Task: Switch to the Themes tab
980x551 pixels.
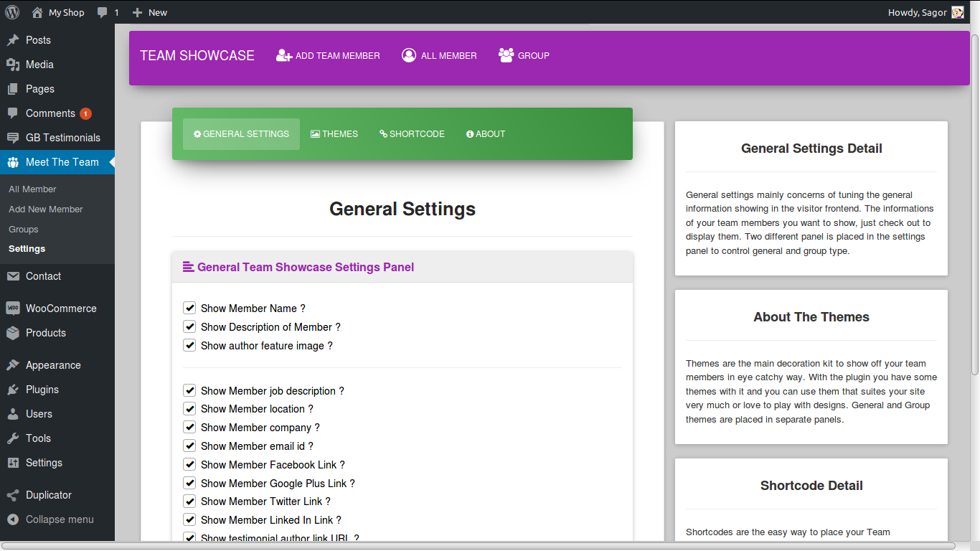Action: (x=334, y=134)
